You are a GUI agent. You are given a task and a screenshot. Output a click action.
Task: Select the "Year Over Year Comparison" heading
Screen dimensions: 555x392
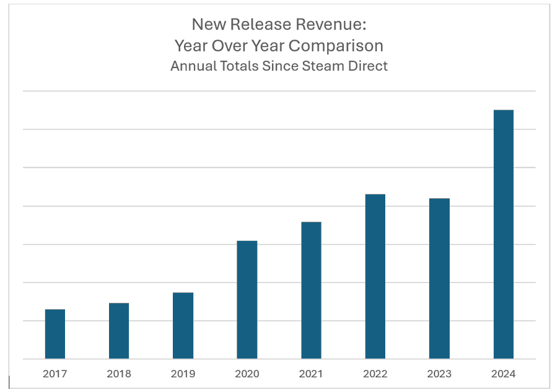[278, 45]
